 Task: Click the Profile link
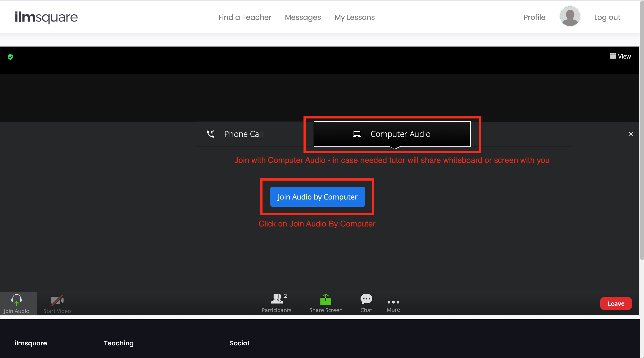[x=534, y=17]
